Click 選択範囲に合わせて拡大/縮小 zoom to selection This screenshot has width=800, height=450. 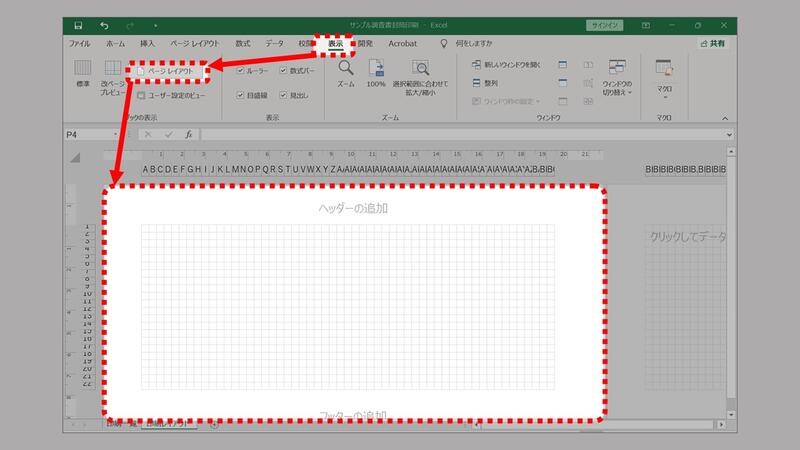(420, 78)
